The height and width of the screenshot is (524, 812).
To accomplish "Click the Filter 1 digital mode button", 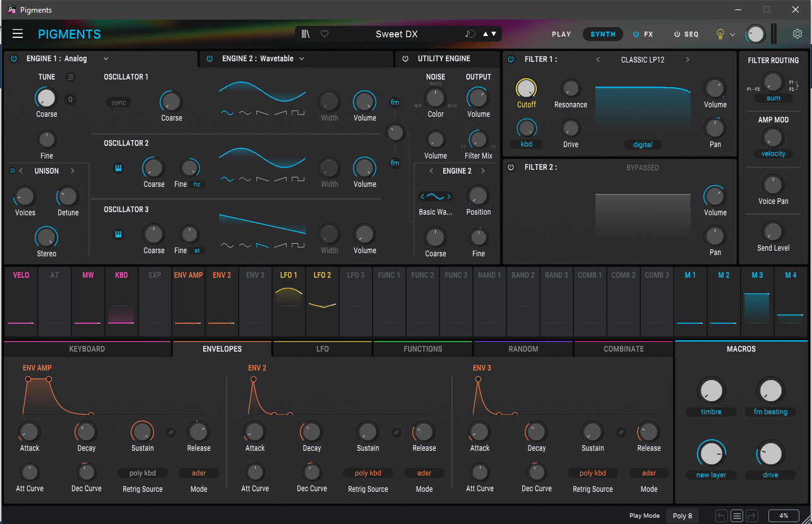I will (x=643, y=145).
